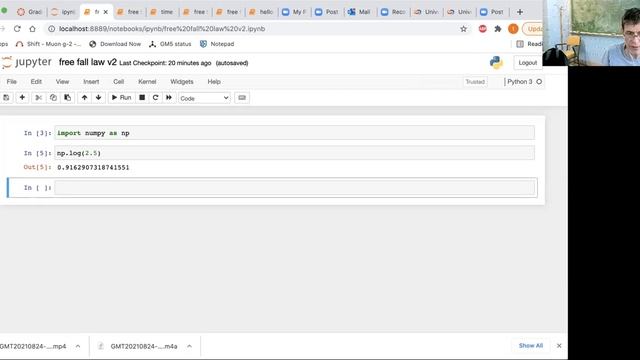
Task: Open the Cell menu
Action: 118,82
